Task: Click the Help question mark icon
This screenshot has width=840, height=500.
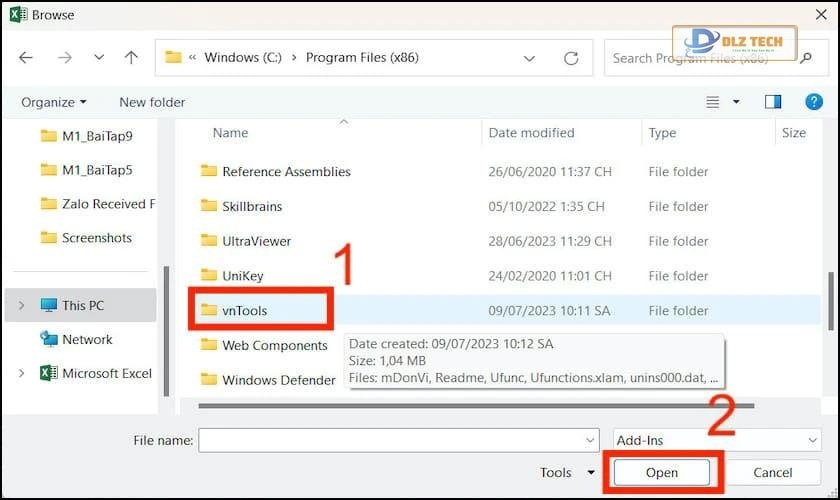Action: 814,102
